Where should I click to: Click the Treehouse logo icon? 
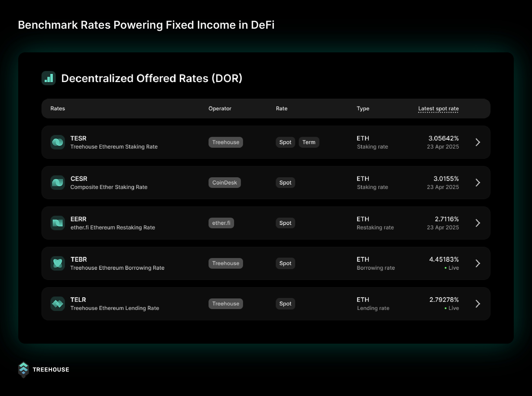click(24, 369)
